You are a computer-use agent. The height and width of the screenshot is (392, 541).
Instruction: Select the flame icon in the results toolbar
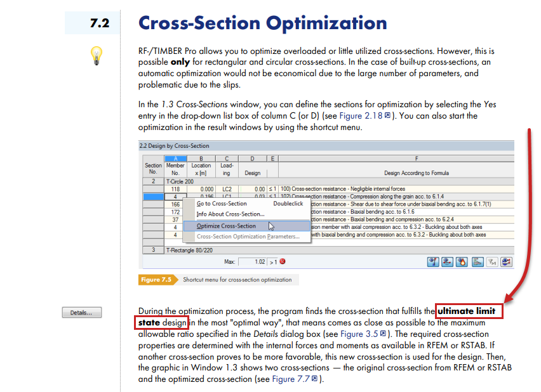461,261
